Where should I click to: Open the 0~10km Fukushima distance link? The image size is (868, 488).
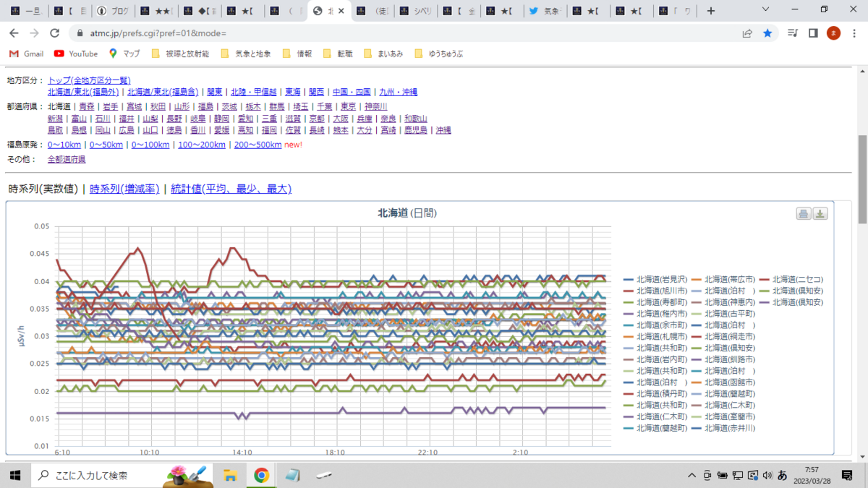(x=64, y=145)
